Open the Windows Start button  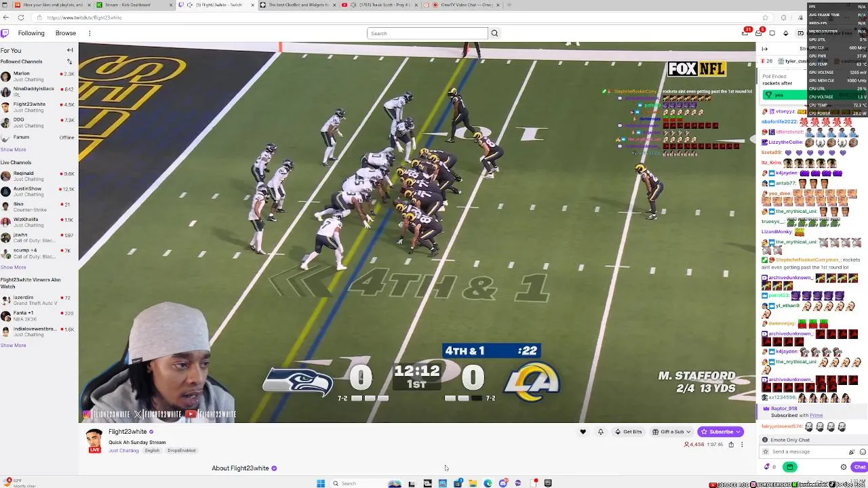tap(321, 483)
